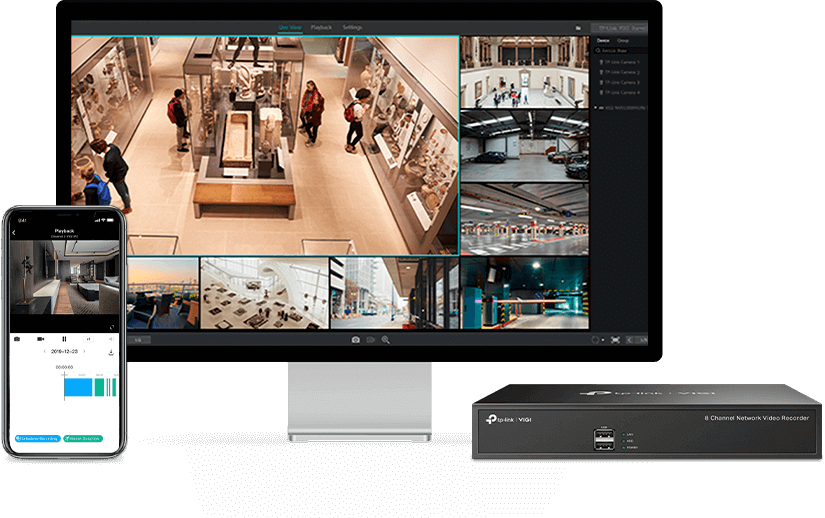Screen dimensions: 825x518
Task: Take a snapshot in the phone app
Action: coord(17,339)
